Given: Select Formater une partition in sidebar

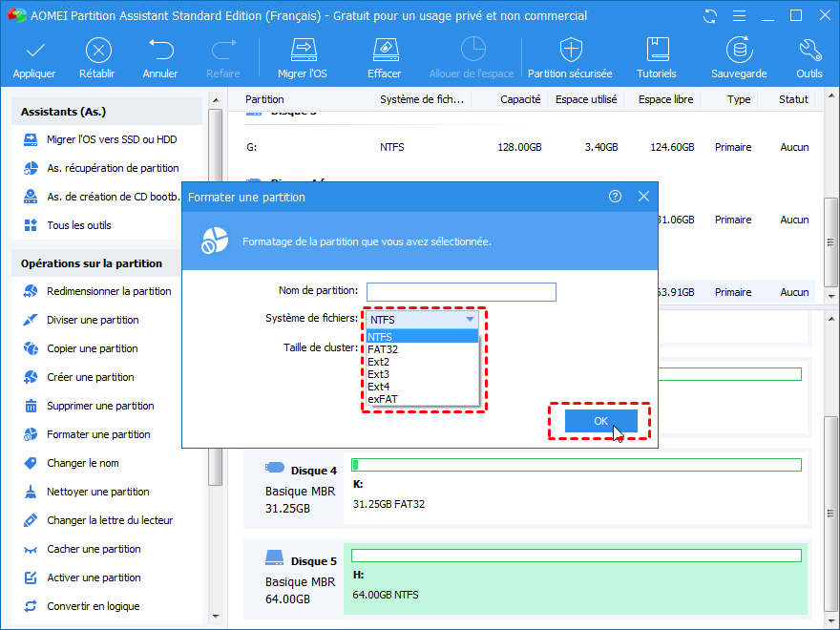Looking at the screenshot, I should point(98,434).
